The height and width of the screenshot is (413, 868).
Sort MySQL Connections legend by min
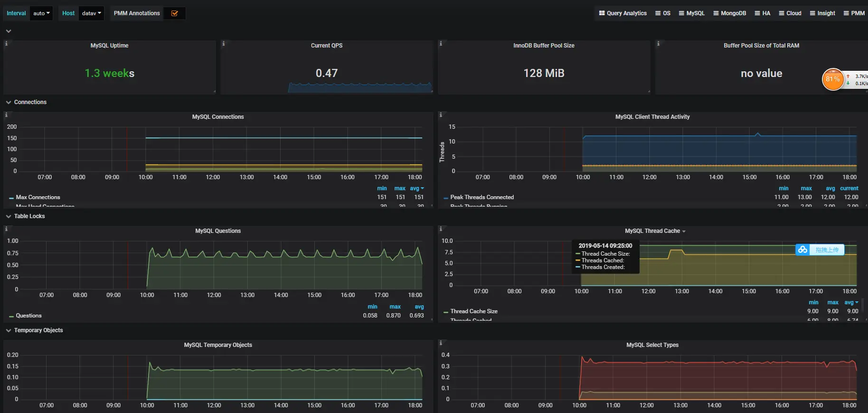[382, 189]
